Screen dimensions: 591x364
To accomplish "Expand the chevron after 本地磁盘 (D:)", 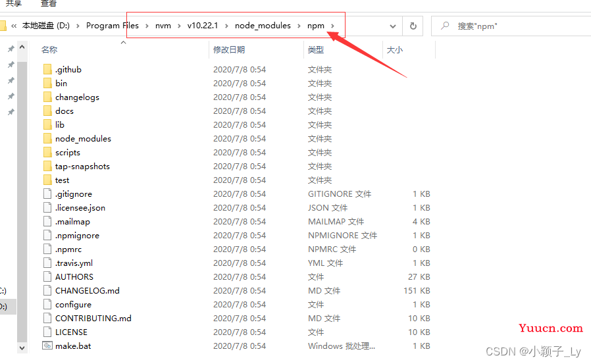I will click(78, 26).
